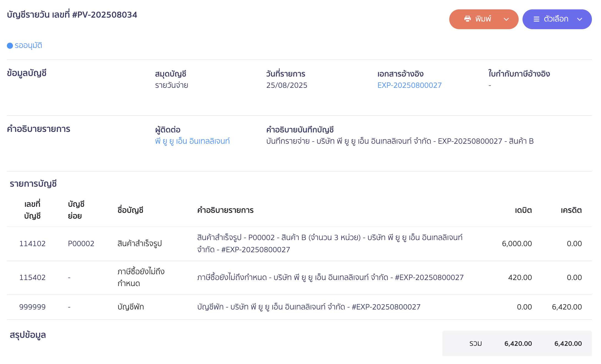The width and height of the screenshot is (601, 364).
Task: Select account row 114102 สินค้าสำเร็จรูป
Action: coord(299,244)
